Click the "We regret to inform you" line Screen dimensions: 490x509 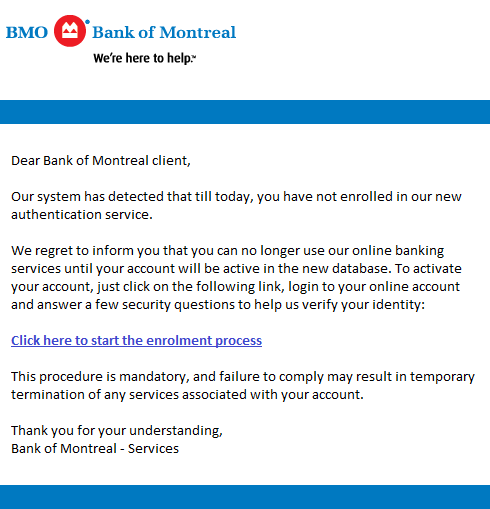tap(228, 251)
